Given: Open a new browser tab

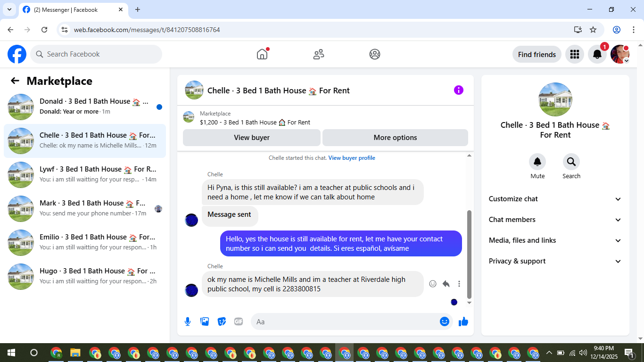Looking at the screenshot, I should (x=138, y=9).
